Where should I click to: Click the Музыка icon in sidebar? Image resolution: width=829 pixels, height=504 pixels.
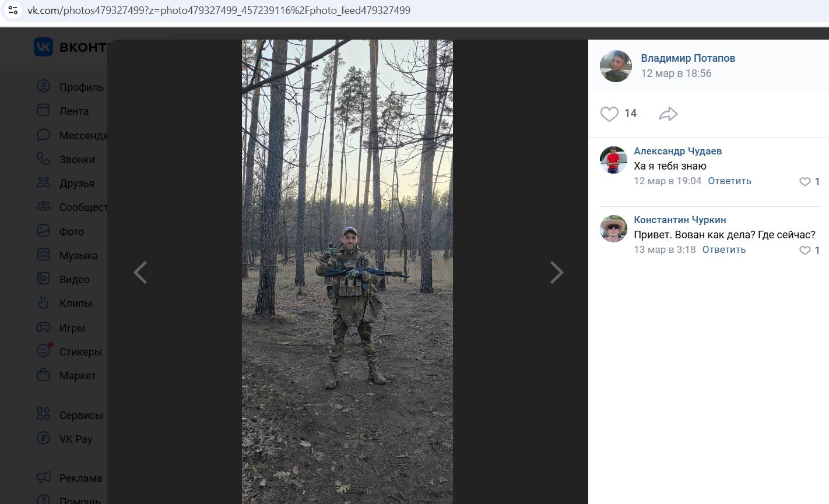point(44,255)
